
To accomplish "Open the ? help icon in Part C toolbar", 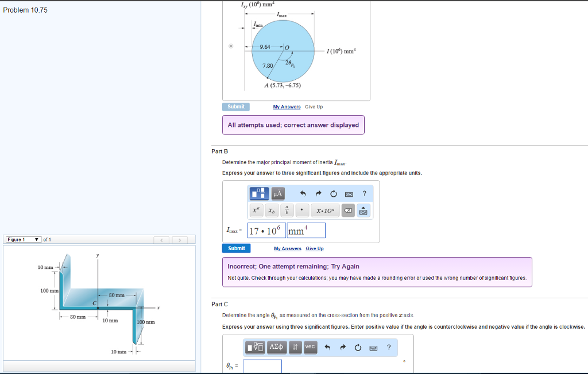I will coord(388,348).
